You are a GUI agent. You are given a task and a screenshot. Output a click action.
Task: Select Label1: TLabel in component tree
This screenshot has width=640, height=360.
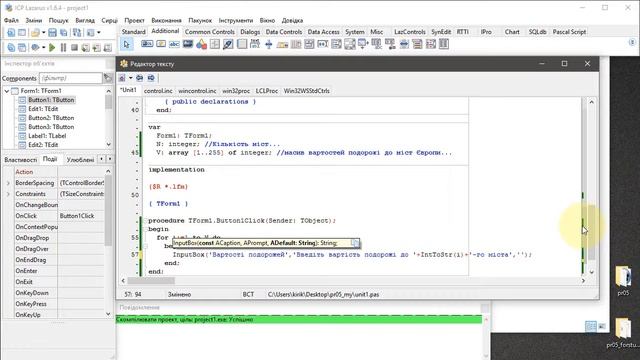[x=47, y=136]
